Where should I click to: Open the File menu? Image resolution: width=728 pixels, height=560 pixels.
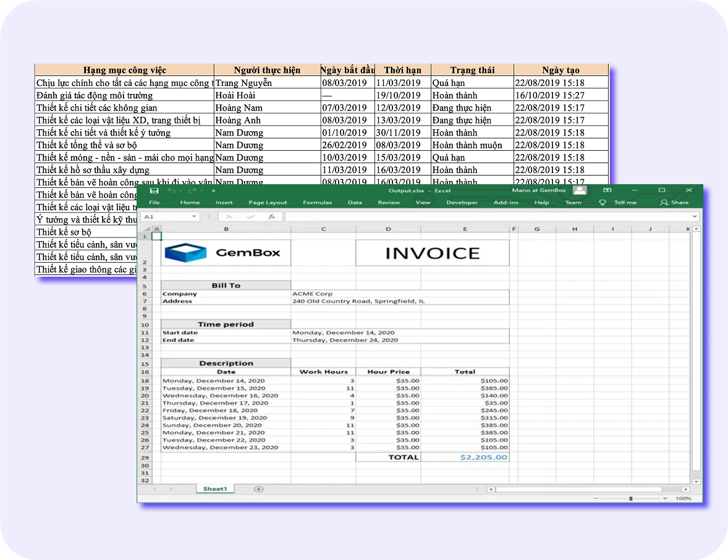(x=154, y=203)
